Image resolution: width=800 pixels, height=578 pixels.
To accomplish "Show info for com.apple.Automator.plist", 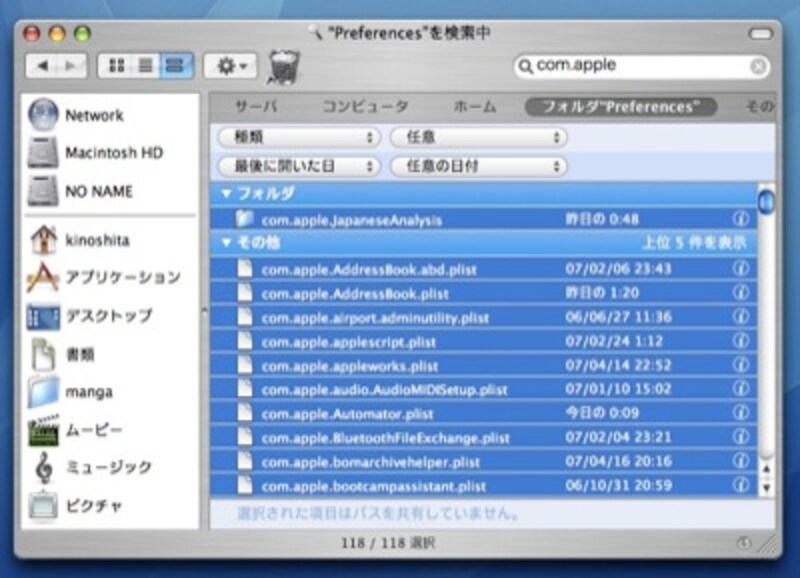I will tap(741, 412).
